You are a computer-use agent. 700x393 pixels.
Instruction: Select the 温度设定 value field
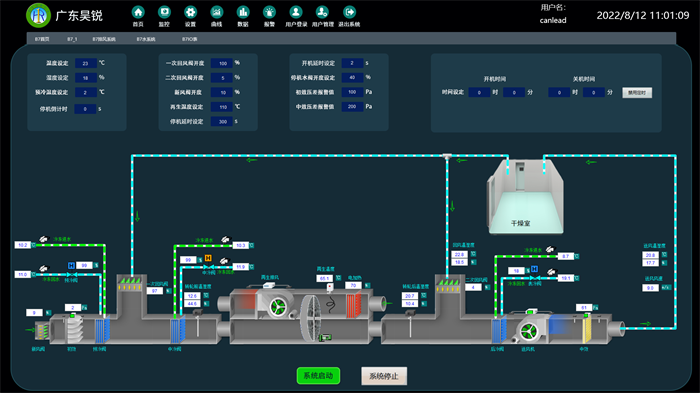click(86, 63)
